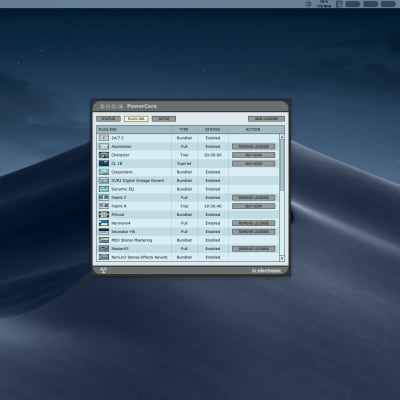Click the scrollbar down arrow
This screenshot has width=400, height=400.
282,258
